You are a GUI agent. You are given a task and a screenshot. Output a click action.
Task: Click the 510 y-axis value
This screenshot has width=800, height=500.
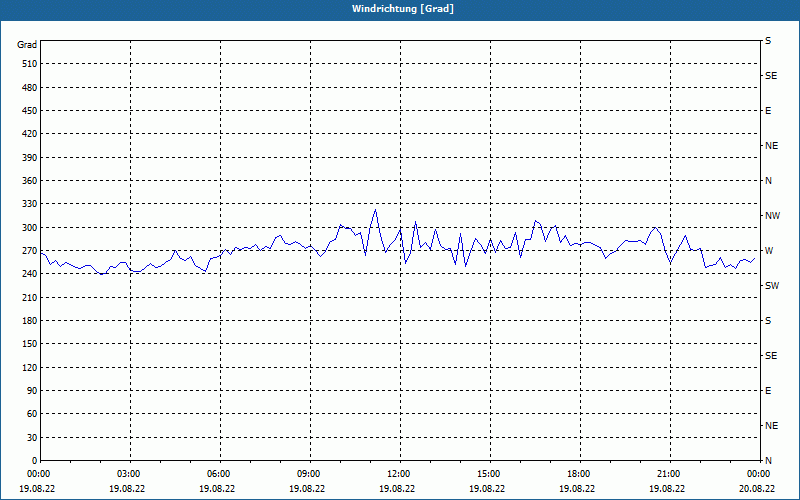click(x=30, y=64)
